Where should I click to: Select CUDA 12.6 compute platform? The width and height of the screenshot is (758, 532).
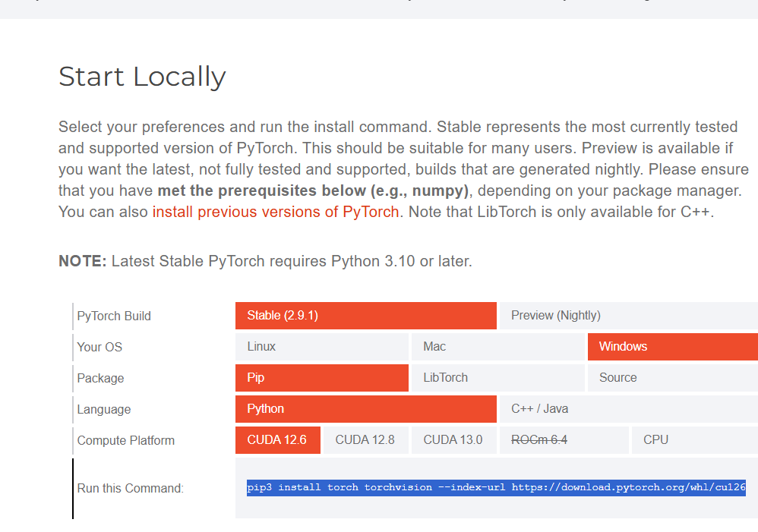pyautogui.click(x=277, y=440)
